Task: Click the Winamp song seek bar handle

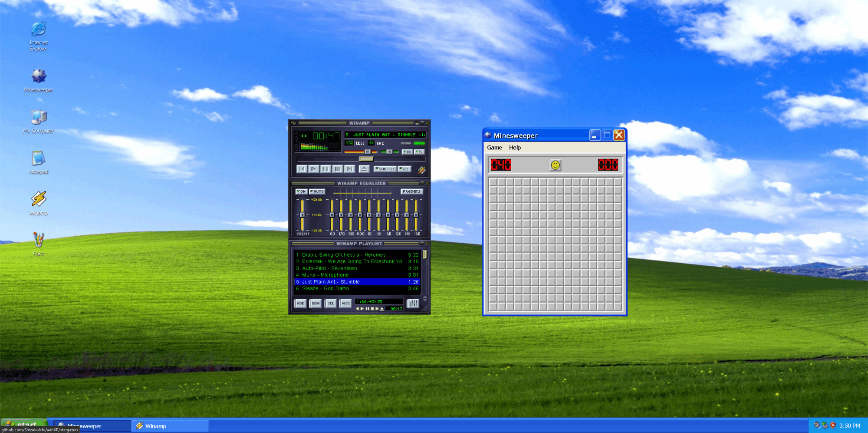Action: pos(366,159)
